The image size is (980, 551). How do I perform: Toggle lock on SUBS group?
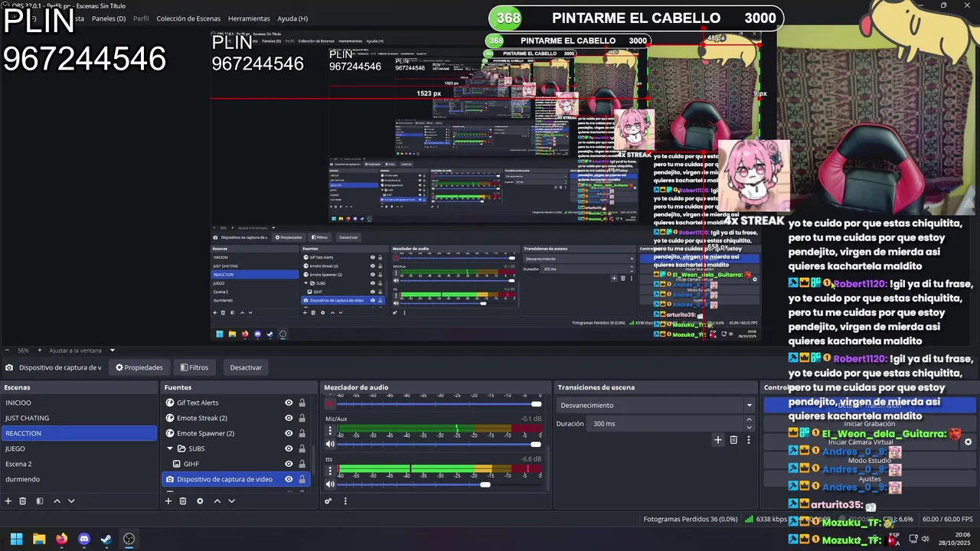(x=302, y=448)
